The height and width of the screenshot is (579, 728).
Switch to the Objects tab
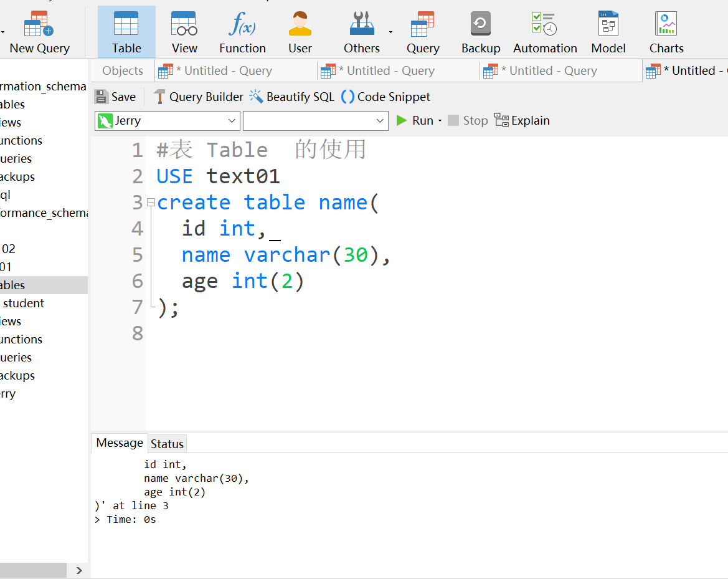coord(123,70)
